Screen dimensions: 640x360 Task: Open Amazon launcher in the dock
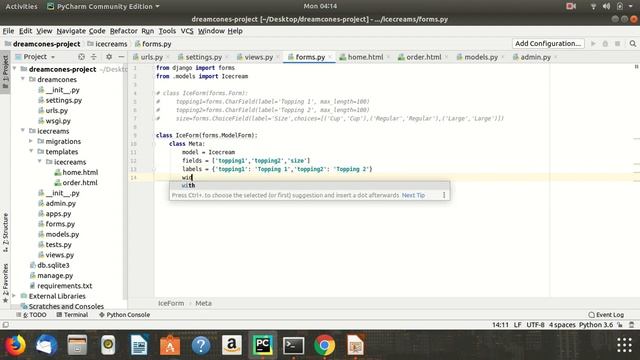click(232, 345)
